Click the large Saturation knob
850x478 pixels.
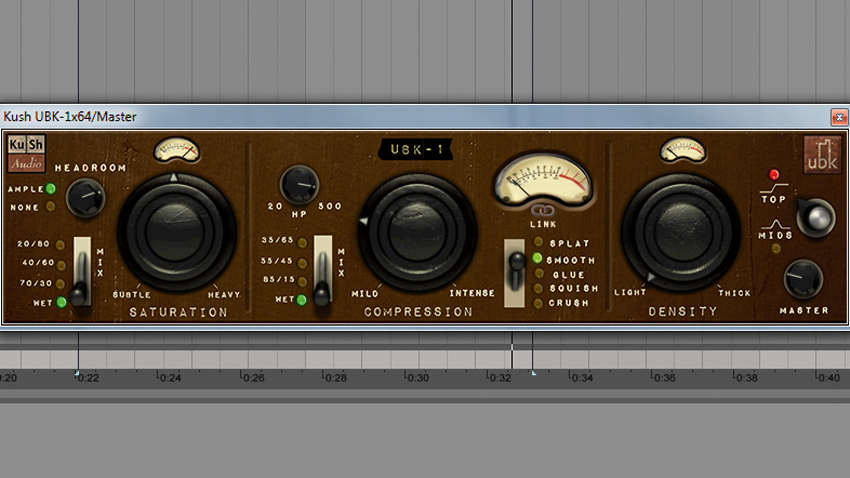(176, 232)
